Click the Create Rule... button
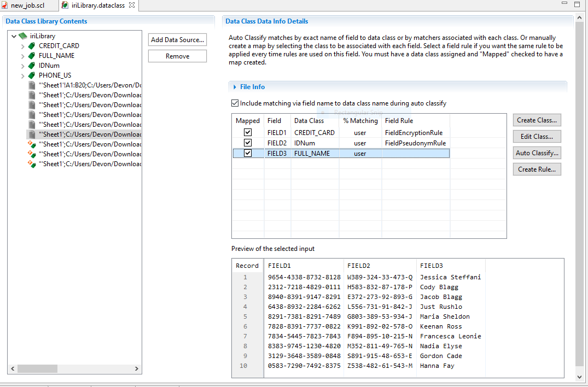This screenshot has width=588, height=387. 537,169
